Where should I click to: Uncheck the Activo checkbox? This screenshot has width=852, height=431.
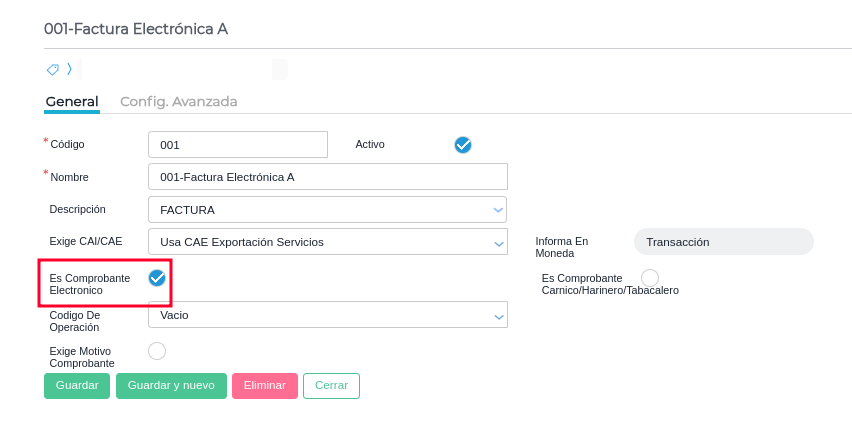pos(463,145)
